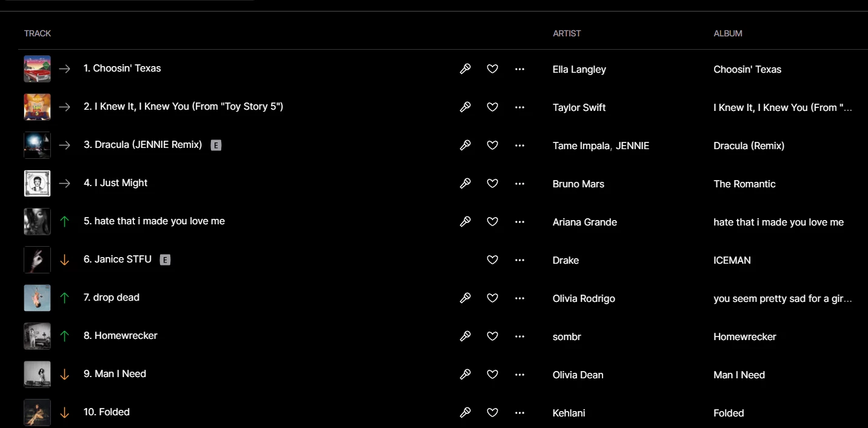Click microphone icon for hate that i made you love me

465,222
